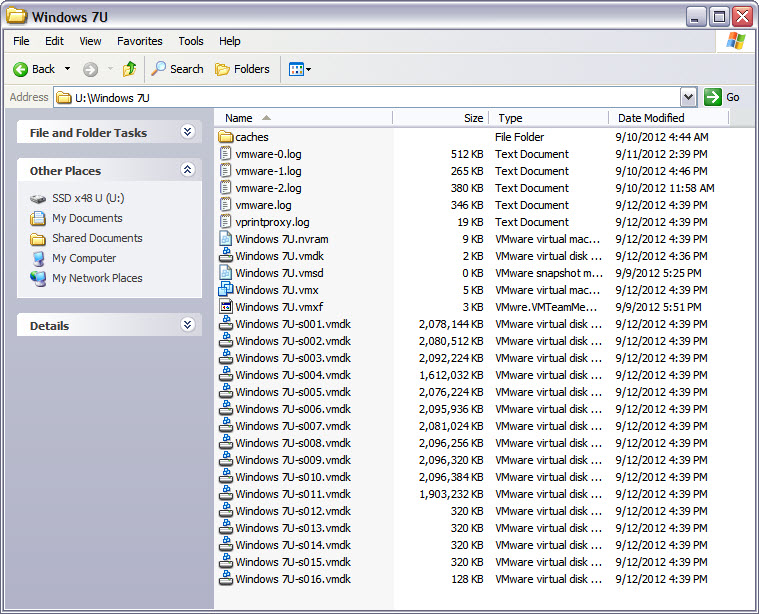Click file name Windows 7U-s014.vmdk
759x614 pixels.
293,545
